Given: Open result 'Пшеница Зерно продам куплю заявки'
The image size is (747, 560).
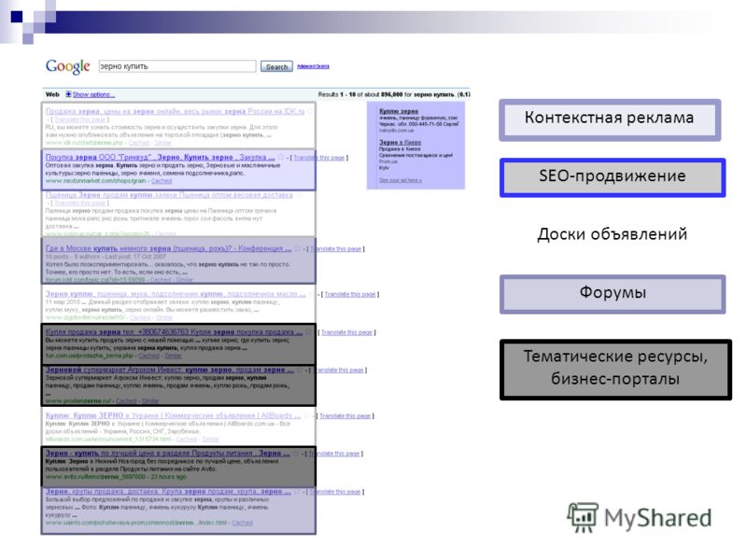Looking at the screenshot, I should 169,195.
